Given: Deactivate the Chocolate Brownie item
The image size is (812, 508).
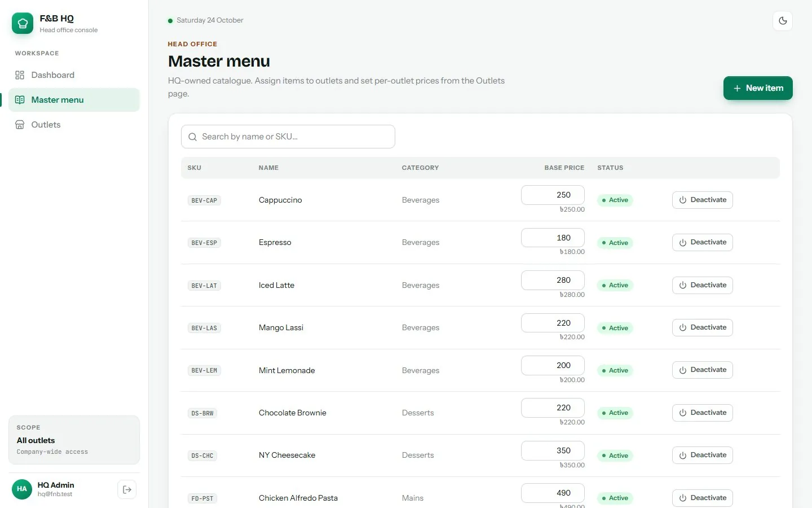Looking at the screenshot, I should coord(702,413).
